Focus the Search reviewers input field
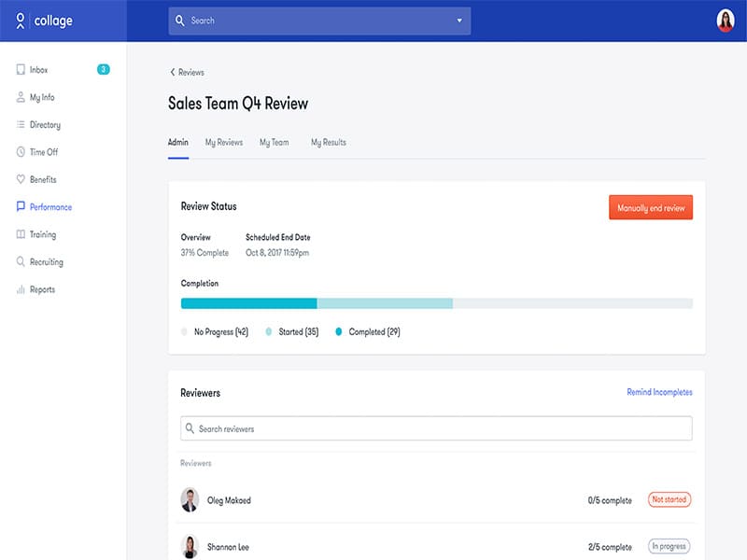This screenshot has height=560, width=747. coord(436,428)
